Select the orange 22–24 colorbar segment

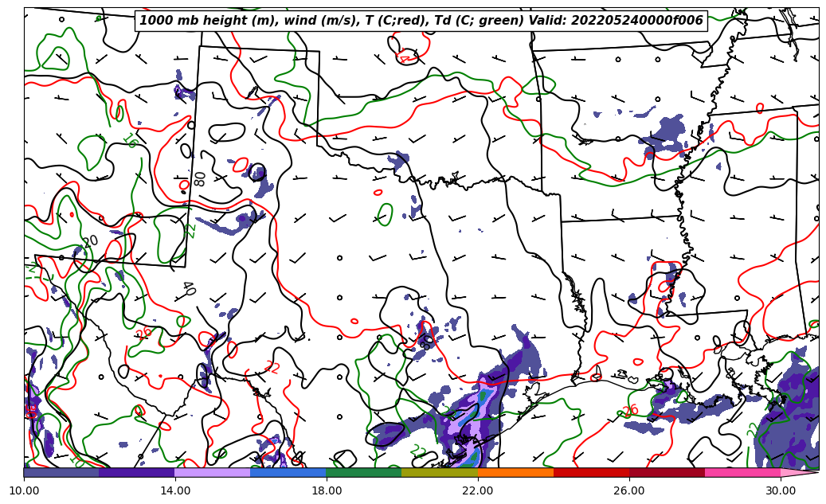[x=515, y=472]
